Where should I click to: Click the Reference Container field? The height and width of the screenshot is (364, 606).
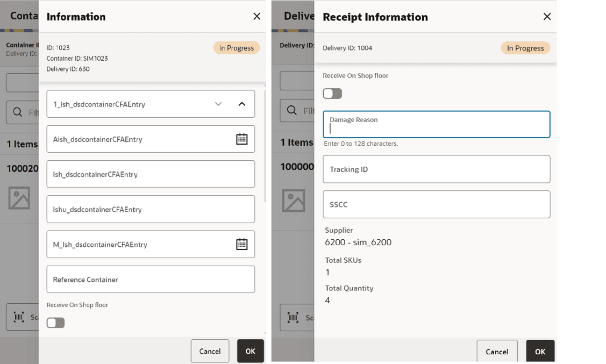[x=151, y=280]
